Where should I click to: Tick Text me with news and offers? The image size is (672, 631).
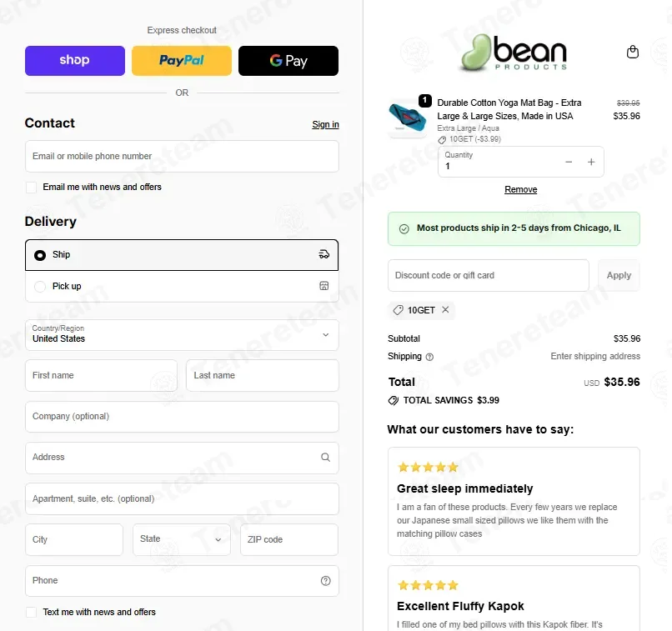tap(31, 612)
